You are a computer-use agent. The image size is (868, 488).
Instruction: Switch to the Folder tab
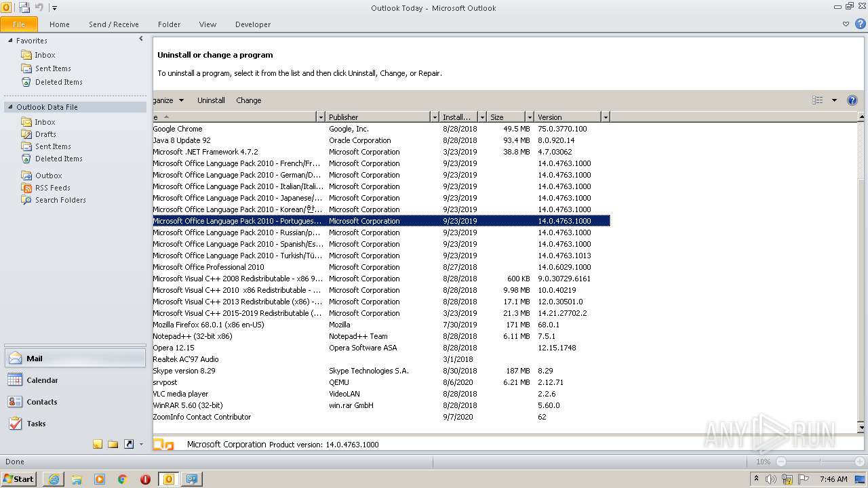point(170,24)
